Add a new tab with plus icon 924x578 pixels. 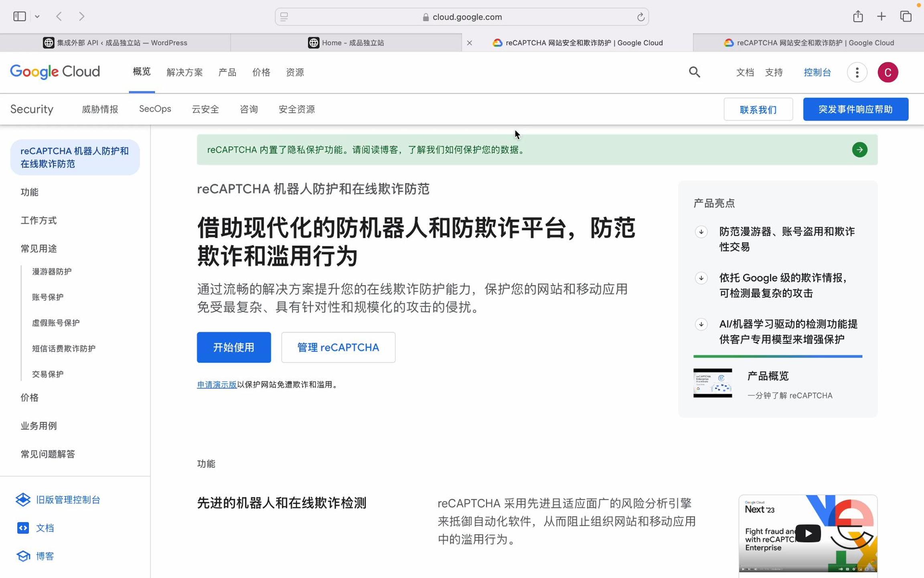click(x=881, y=16)
